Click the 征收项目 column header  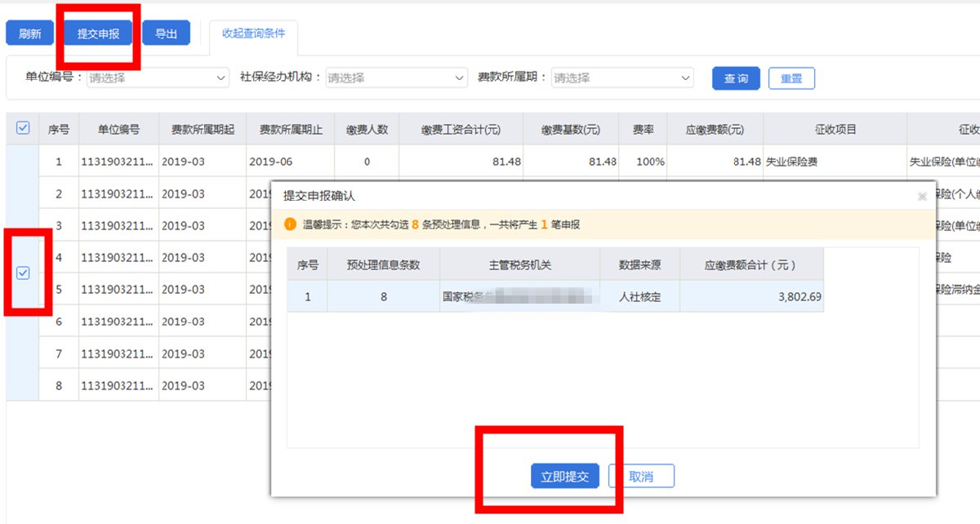coord(835,130)
